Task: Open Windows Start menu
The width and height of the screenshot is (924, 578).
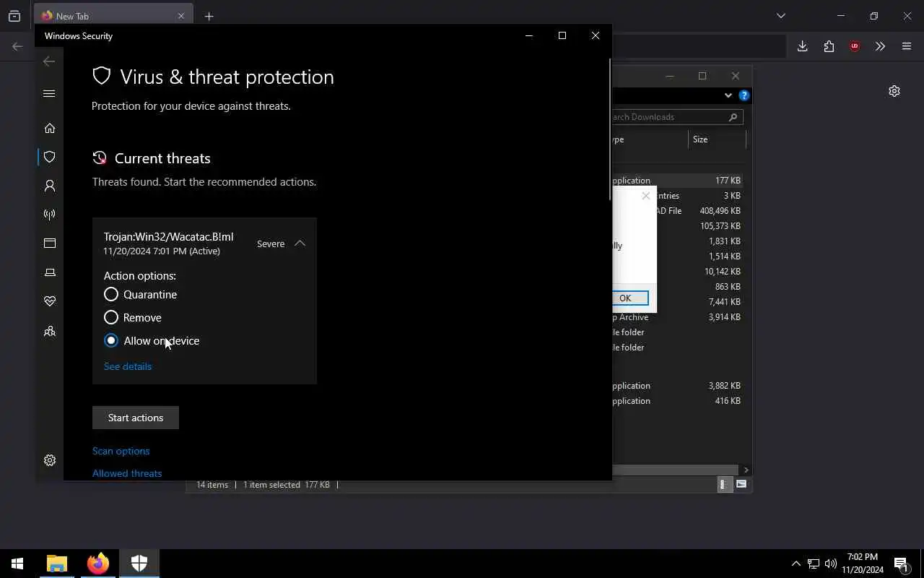Action: (17, 564)
